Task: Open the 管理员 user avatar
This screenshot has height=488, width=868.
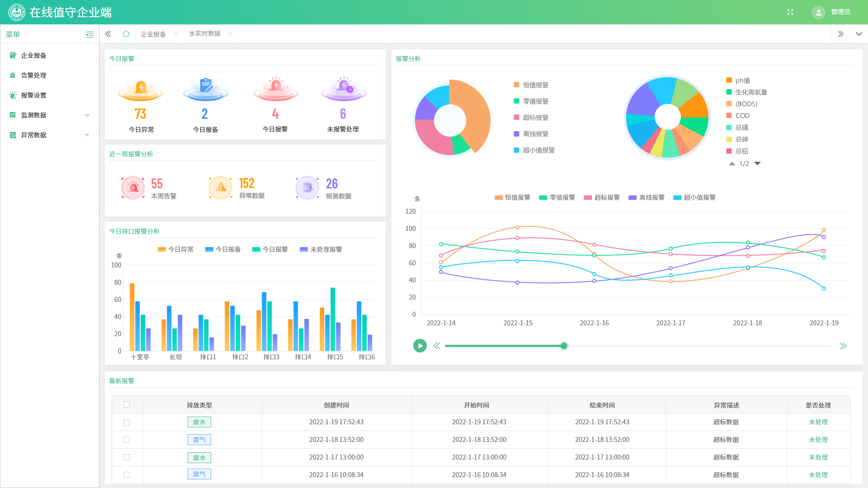Action: pyautogui.click(x=818, y=12)
